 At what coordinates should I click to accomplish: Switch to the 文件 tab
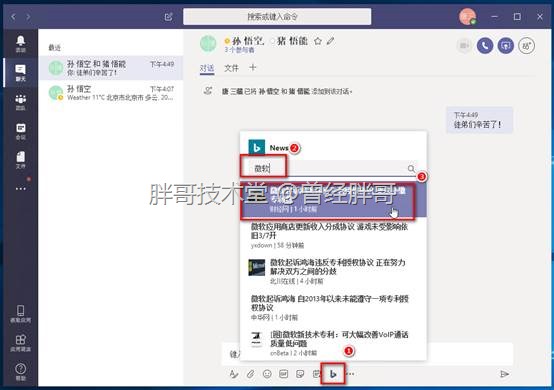231,68
